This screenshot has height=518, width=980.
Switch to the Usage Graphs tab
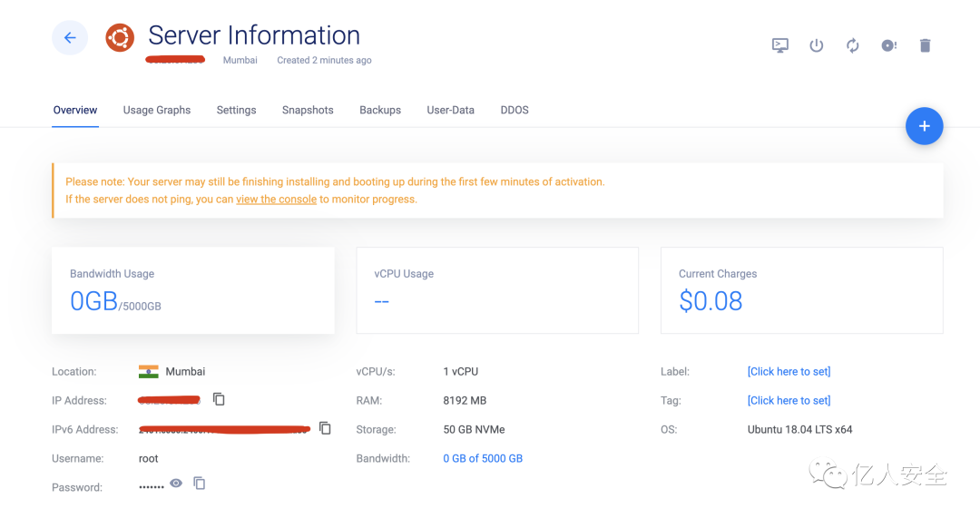tap(157, 110)
